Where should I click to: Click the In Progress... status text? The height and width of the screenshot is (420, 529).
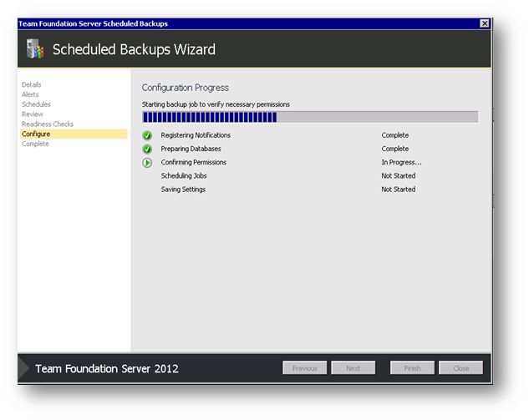click(401, 162)
